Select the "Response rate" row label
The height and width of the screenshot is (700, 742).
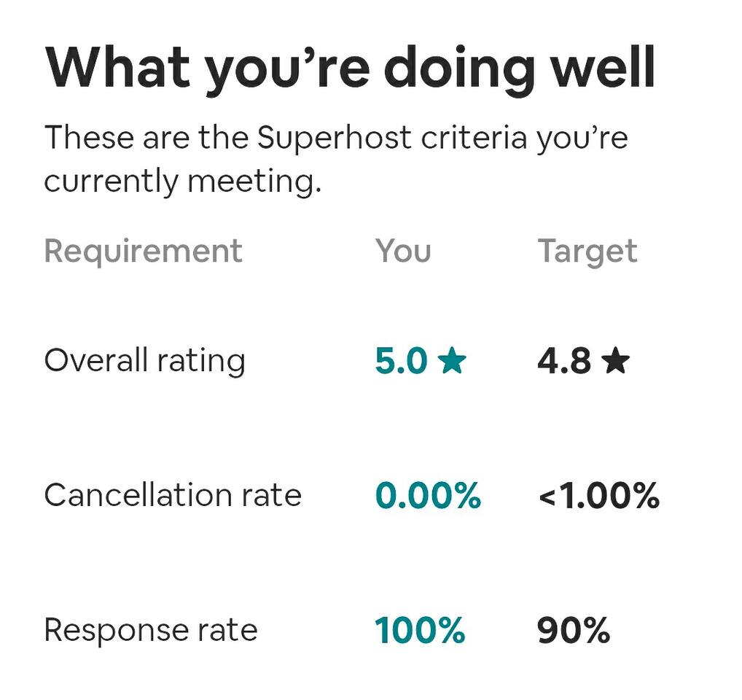coord(151,630)
